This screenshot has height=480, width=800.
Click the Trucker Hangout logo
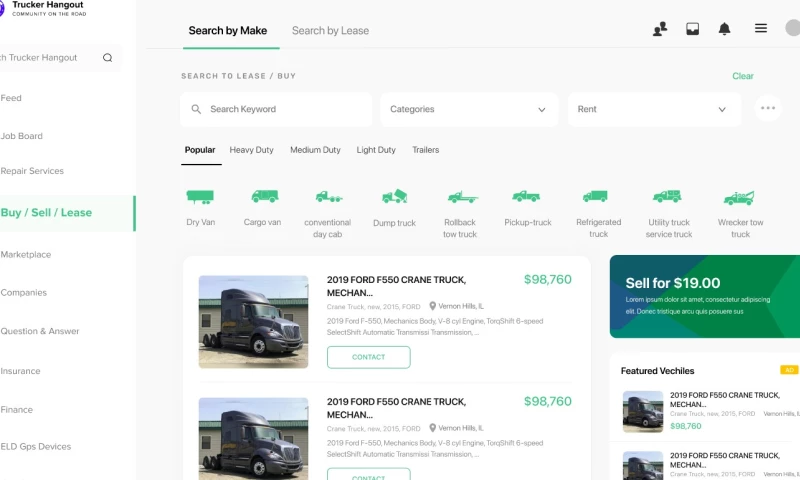click(x=43, y=8)
